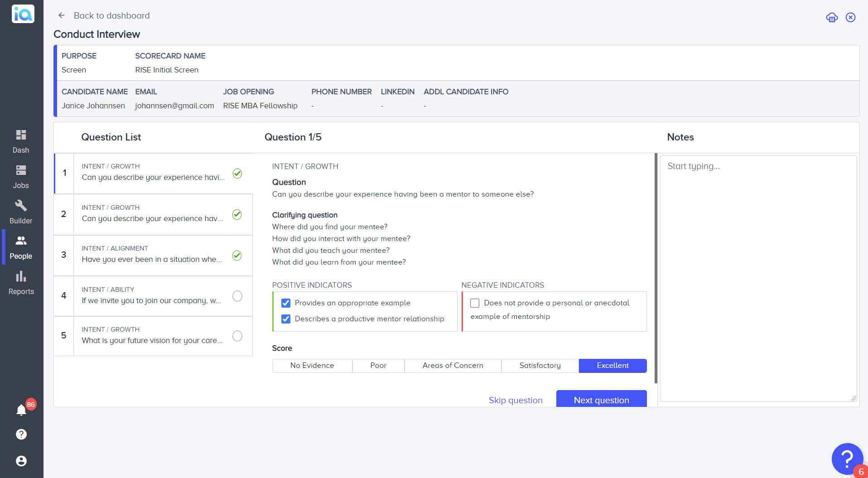Uncheck Provides an appropriate example
868x478 pixels.
286,303
